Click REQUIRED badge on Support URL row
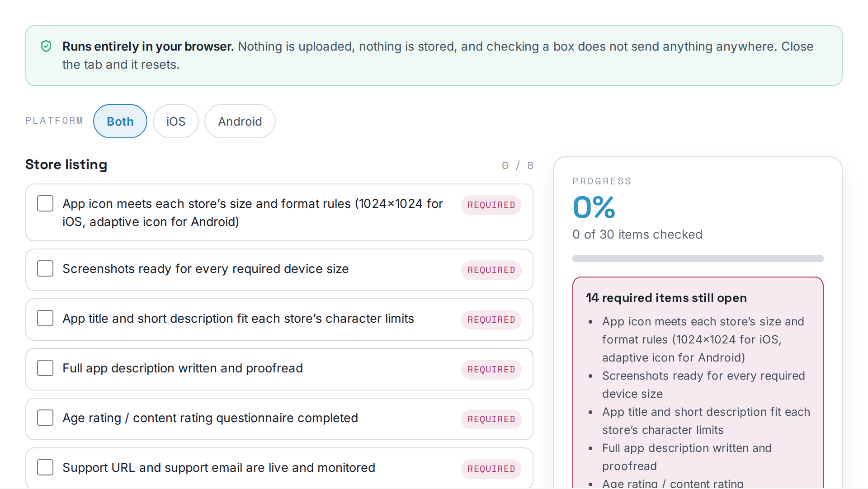Image resolution: width=868 pixels, height=489 pixels. coord(491,469)
